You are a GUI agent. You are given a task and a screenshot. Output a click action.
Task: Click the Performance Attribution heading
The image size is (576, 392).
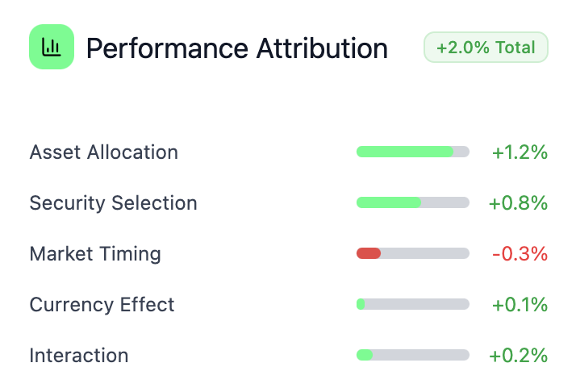pyautogui.click(x=236, y=48)
